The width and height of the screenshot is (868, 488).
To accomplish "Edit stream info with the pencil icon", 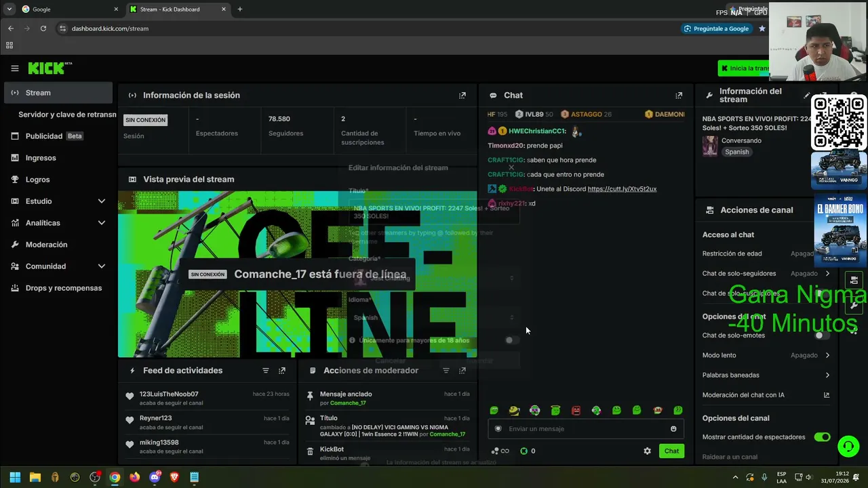I will coord(807,96).
